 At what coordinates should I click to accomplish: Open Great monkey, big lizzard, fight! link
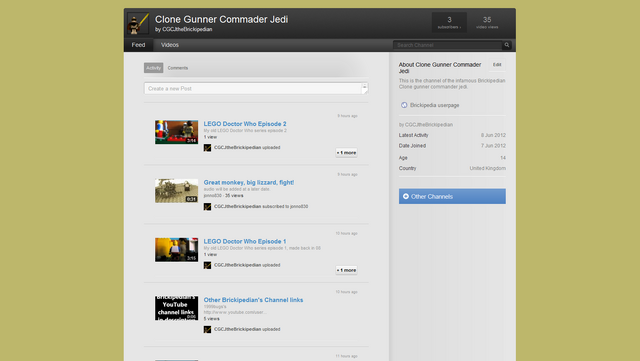(249, 183)
